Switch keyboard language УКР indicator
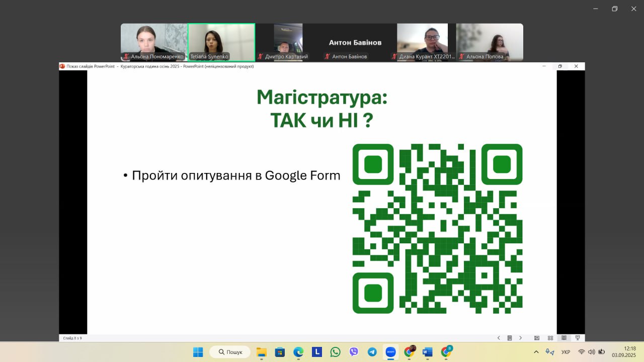This screenshot has width=644, height=362. tap(566, 352)
